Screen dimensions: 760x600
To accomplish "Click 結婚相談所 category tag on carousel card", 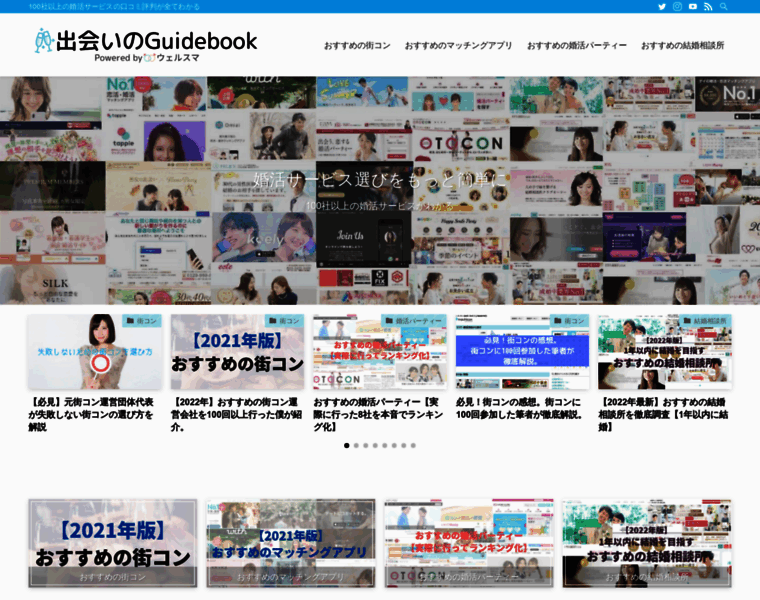I will [705, 321].
